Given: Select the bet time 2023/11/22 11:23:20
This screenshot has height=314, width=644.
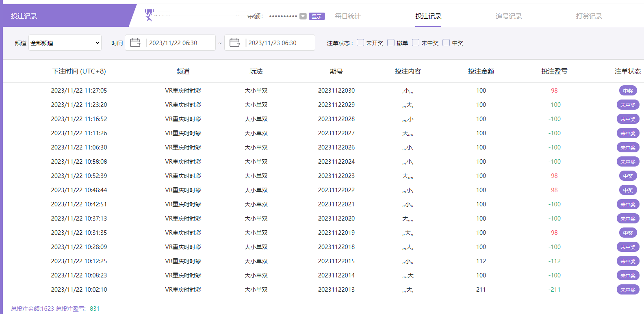Looking at the screenshot, I should (79, 105).
